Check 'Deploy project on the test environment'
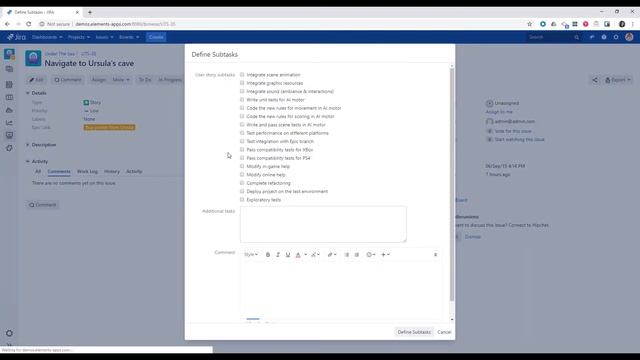 tap(242, 191)
